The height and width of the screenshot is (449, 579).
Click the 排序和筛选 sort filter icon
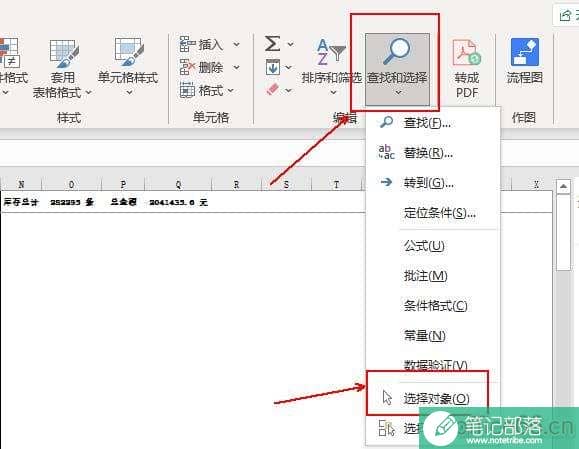click(331, 51)
